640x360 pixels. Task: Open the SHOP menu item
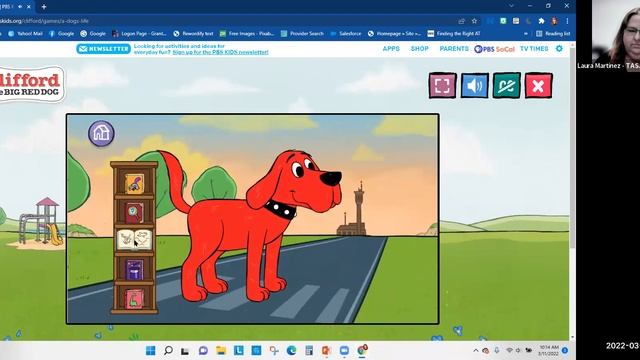point(420,49)
